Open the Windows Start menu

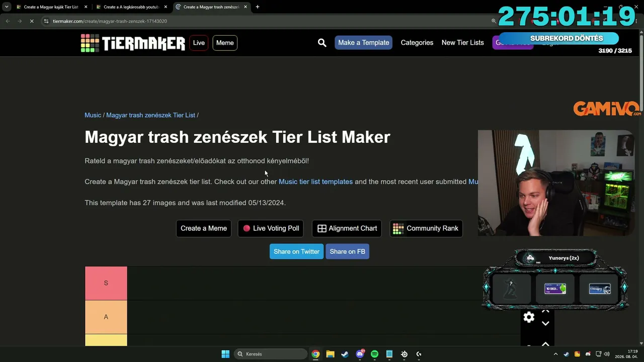(225, 354)
